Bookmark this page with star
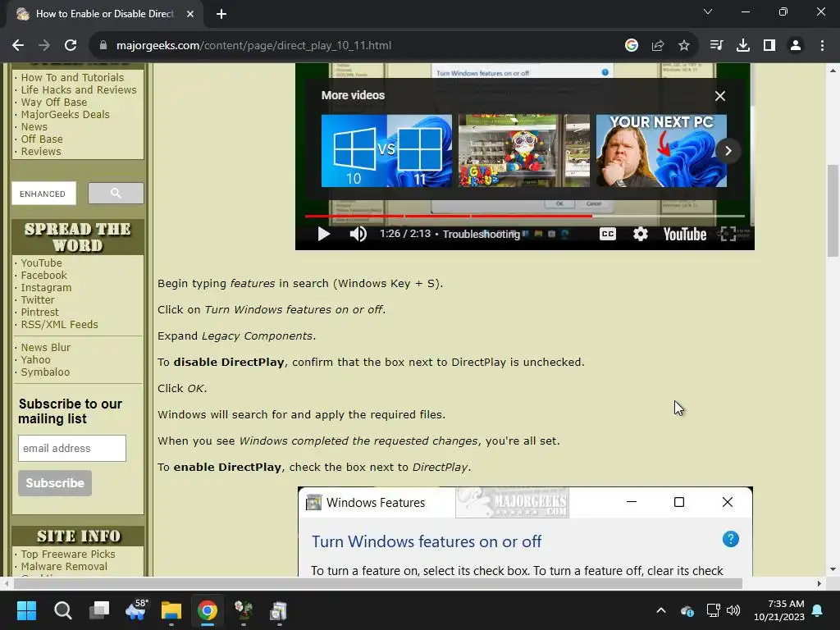 click(x=684, y=46)
